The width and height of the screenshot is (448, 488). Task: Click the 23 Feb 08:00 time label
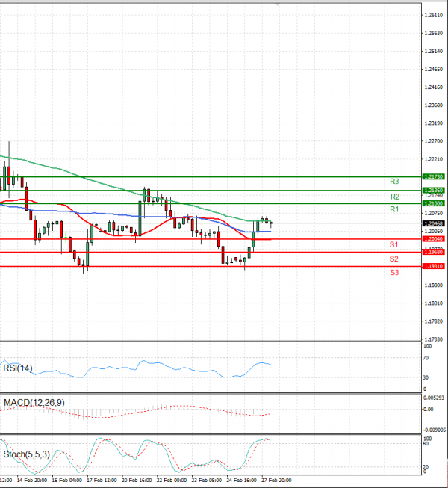pyautogui.click(x=207, y=481)
